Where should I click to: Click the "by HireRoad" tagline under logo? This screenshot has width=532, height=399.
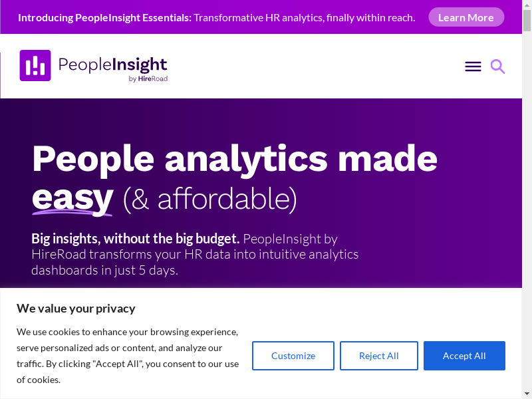pyautogui.click(x=148, y=78)
